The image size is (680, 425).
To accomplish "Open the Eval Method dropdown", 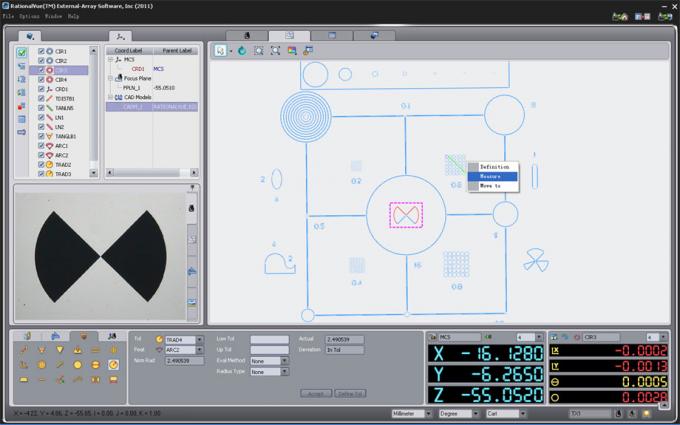I will pyautogui.click(x=269, y=361).
